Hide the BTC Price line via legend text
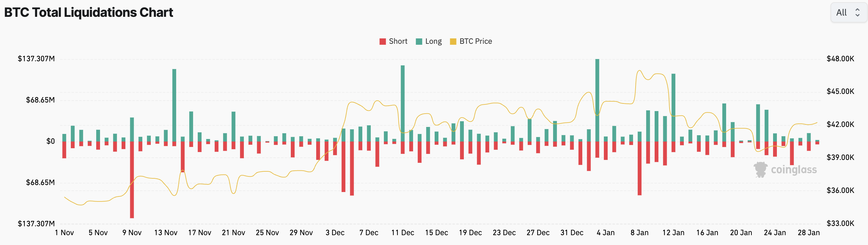868x245 pixels. click(x=476, y=42)
